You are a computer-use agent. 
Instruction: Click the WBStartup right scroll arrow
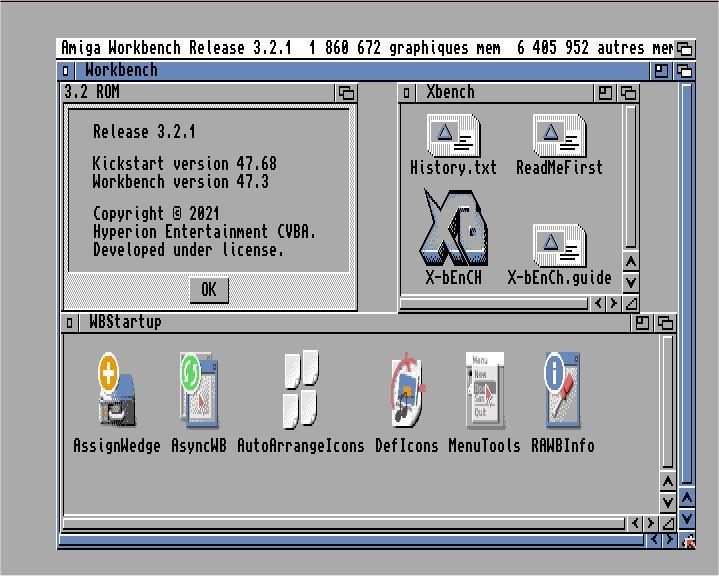click(x=651, y=523)
